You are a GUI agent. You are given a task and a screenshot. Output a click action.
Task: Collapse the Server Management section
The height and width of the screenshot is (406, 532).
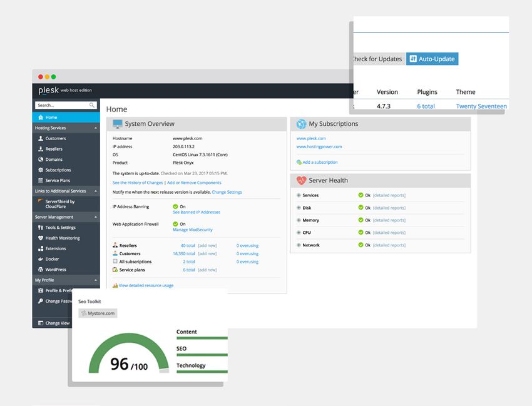[x=96, y=217]
